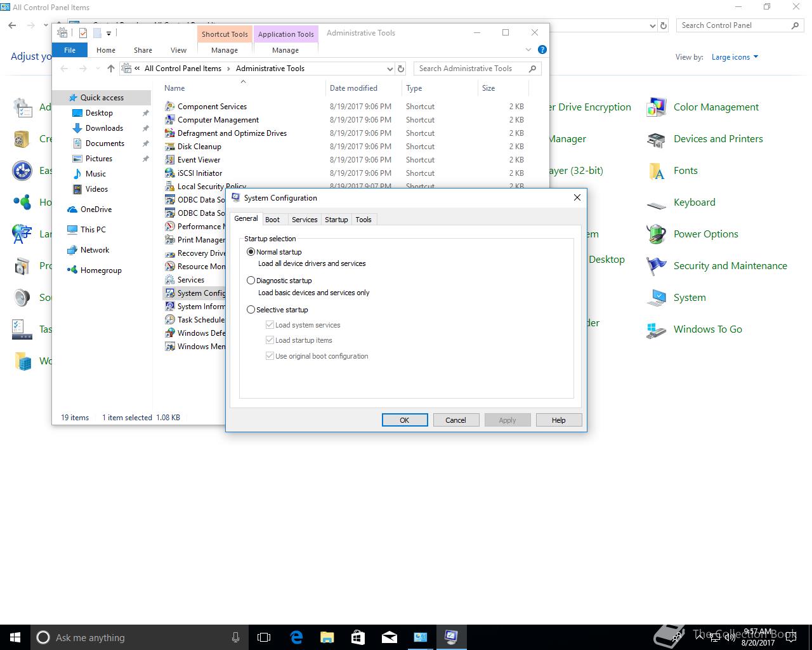Image resolution: width=812 pixels, height=650 pixels.
Task: Click Search Control Panel field
Action: pyautogui.click(x=740, y=25)
